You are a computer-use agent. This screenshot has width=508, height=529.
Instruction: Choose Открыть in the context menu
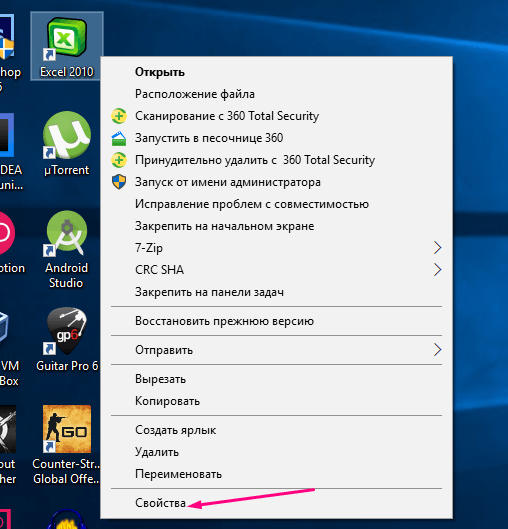pyautogui.click(x=276, y=72)
